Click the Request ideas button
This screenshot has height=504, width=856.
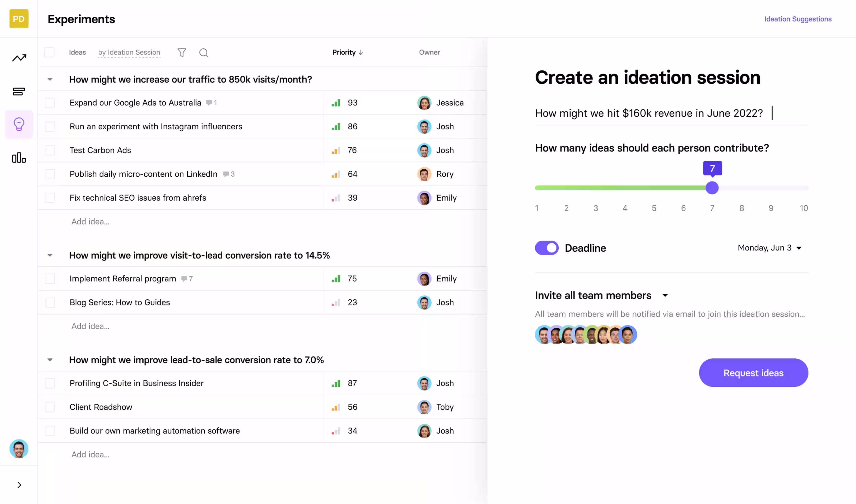coord(753,373)
